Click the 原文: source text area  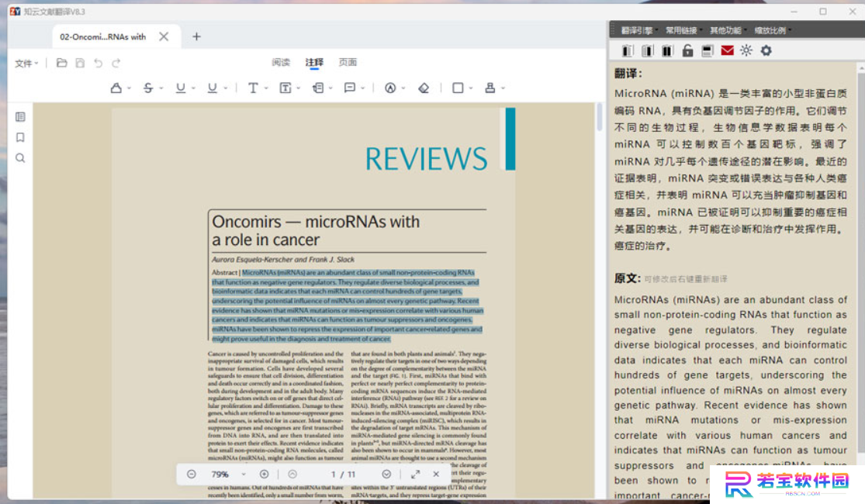coord(730,397)
